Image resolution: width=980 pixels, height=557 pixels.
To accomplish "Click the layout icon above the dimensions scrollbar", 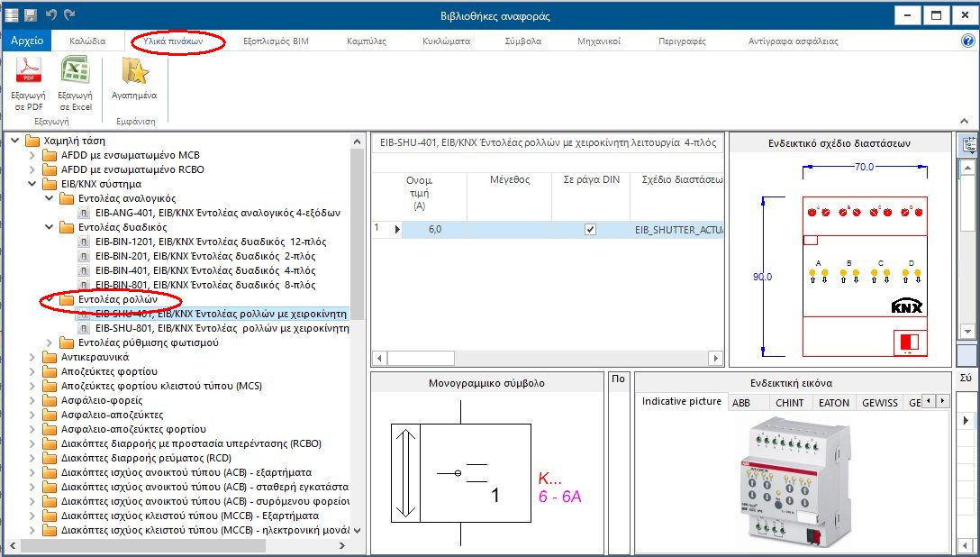I will (968, 142).
